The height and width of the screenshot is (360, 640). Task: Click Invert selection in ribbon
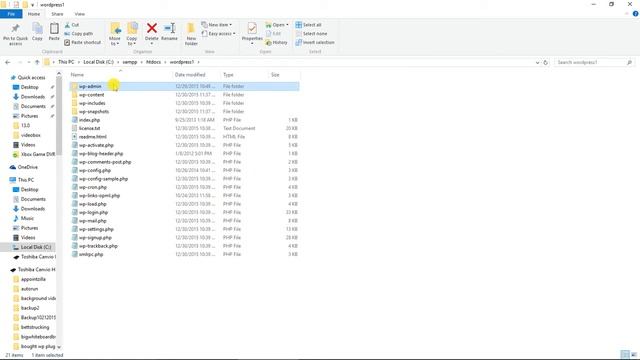(x=315, y=42)
